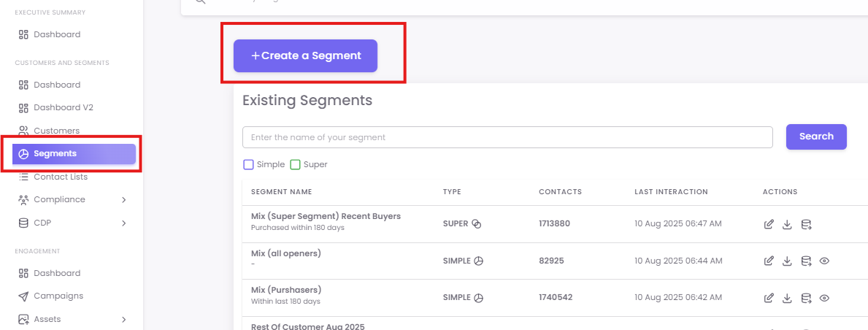Click database export icon for Mix (all openers)
Image resolution: width=868 pixels, height=330 pixels.
click(806, 261)
